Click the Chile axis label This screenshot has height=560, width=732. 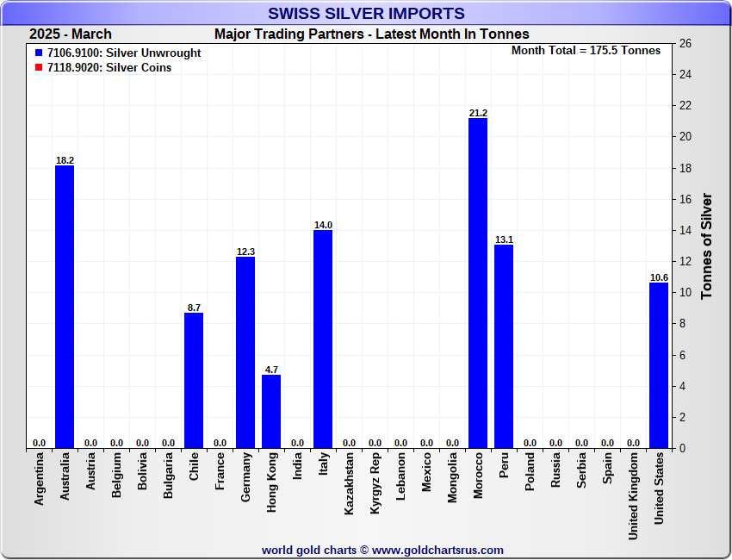tap(194, 466)
